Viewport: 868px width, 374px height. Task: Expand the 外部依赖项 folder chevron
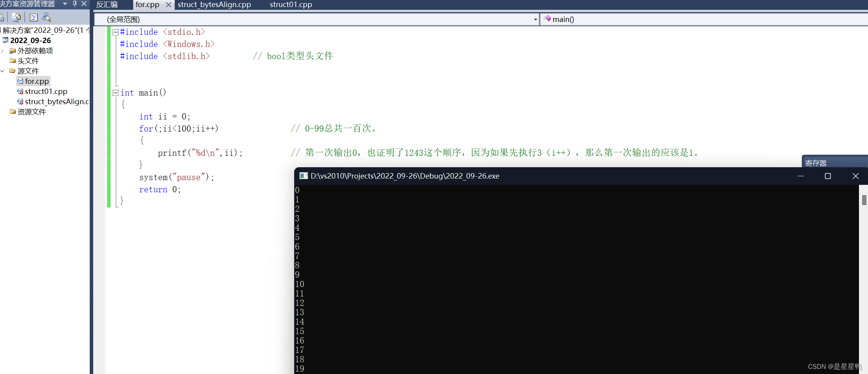(x=3, y=51)
